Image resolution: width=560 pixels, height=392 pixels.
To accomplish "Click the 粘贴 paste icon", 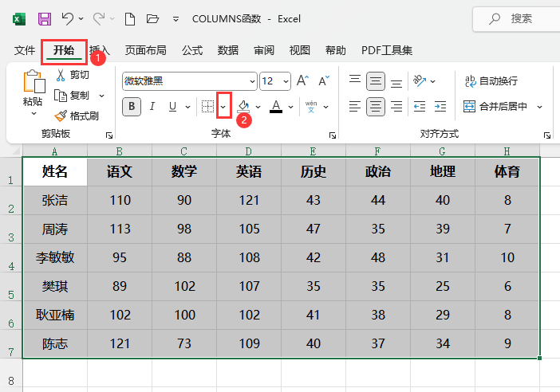I will click(x=34, y=82).
